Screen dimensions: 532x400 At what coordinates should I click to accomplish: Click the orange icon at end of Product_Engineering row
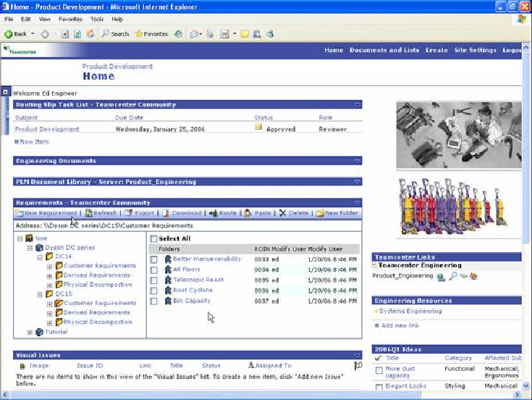click(473, 276)
